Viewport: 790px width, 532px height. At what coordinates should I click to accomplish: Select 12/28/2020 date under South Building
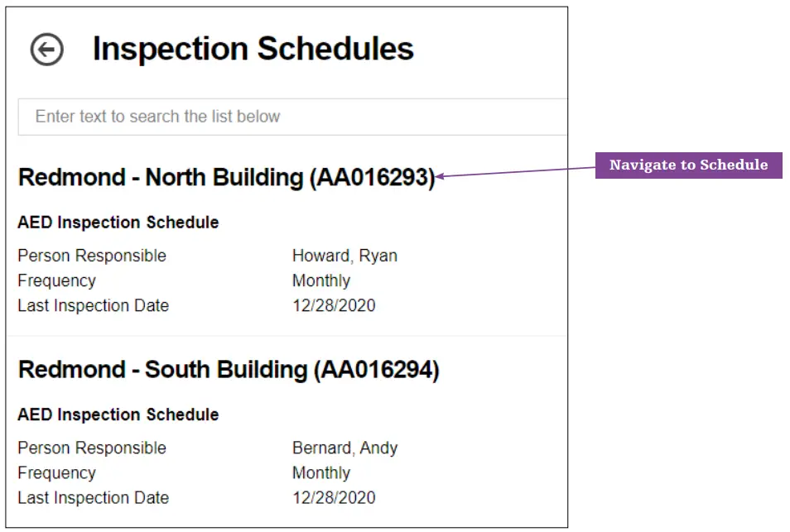click(x=334, y=498)
